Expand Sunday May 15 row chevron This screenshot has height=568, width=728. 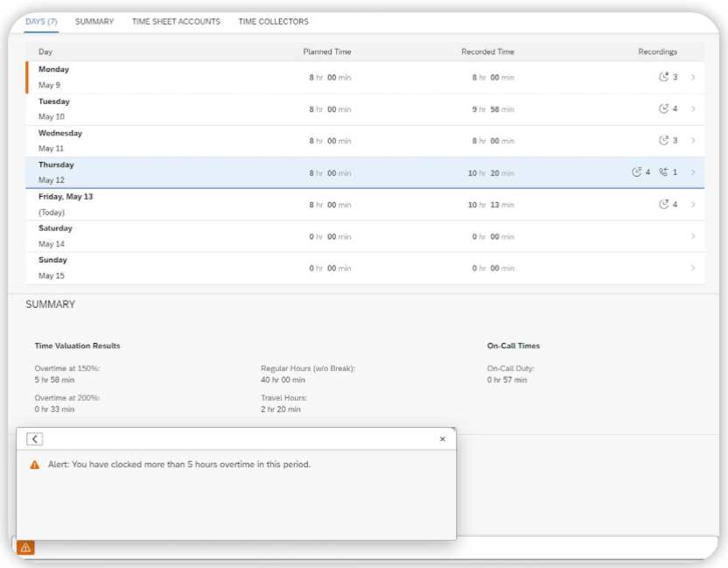[x=693, y=268]
